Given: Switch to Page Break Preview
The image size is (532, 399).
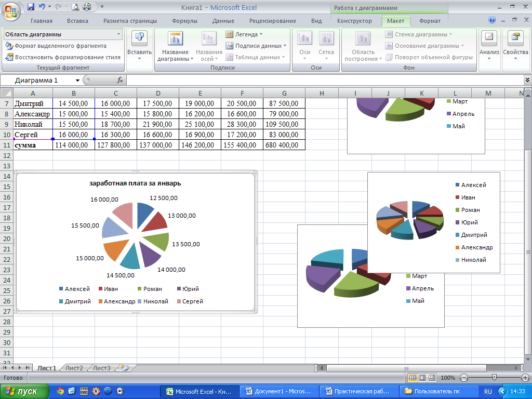Looking at the screenshot, I should (432, 378).
